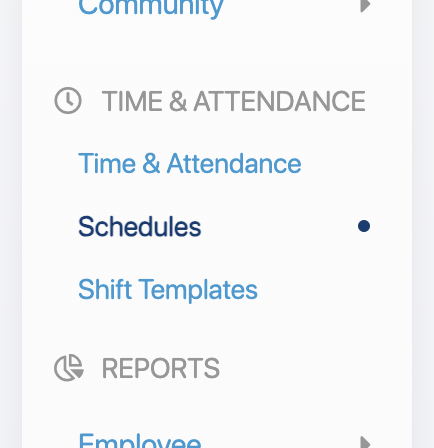Click the REPORTS section header text
This screenshot has height=448, width=434.
(x=161, y=368)
